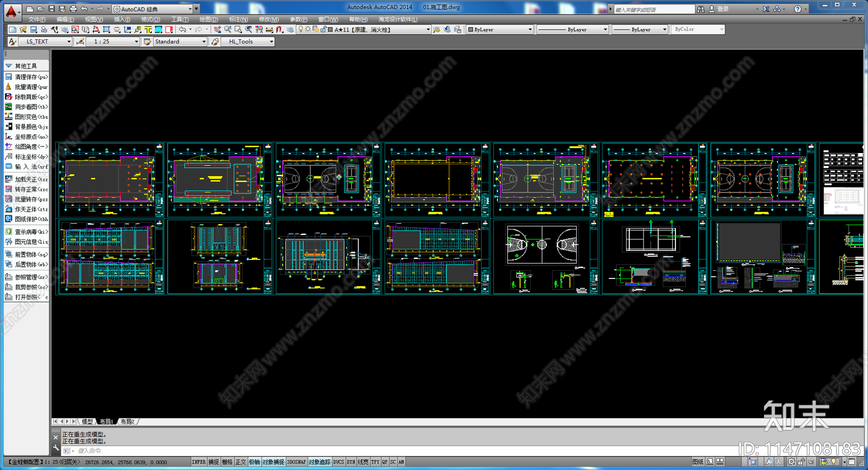Image resolution: width=868 pixels, height=470 pixels.
Task: Open the 1 : 25 dimension style dropdown
Action: pos(113,41)
